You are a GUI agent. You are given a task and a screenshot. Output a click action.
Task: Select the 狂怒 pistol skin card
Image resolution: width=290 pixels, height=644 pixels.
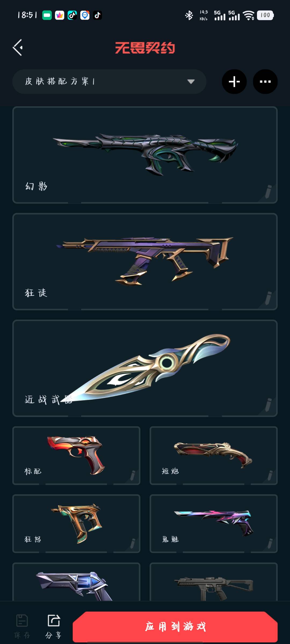tap(76, 524)
